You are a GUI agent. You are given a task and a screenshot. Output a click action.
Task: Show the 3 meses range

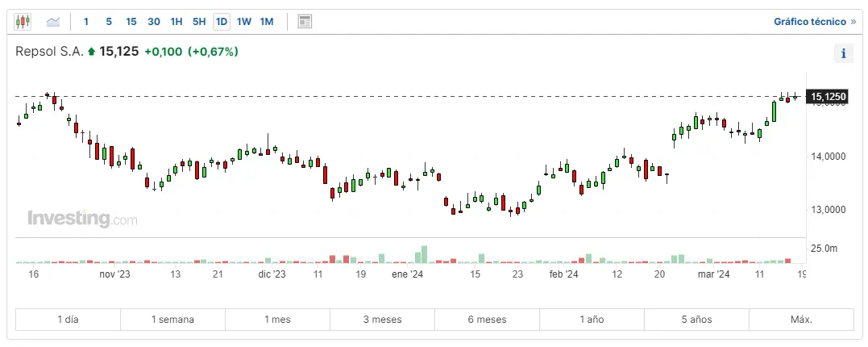(383, 320)
